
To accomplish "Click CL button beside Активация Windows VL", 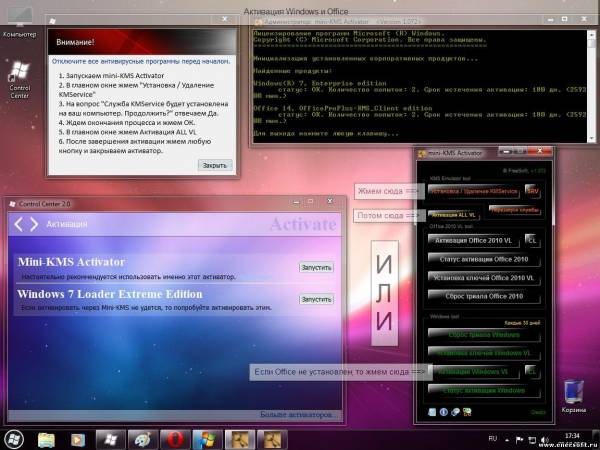I will tap(532, 372).
